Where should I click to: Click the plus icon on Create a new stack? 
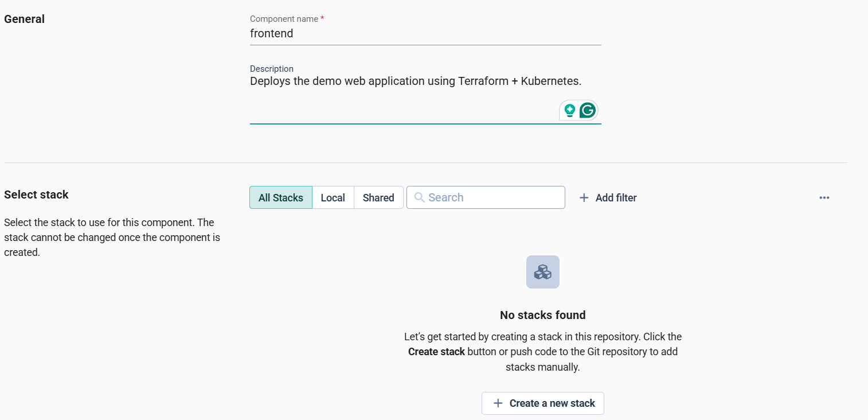[498, 403]
